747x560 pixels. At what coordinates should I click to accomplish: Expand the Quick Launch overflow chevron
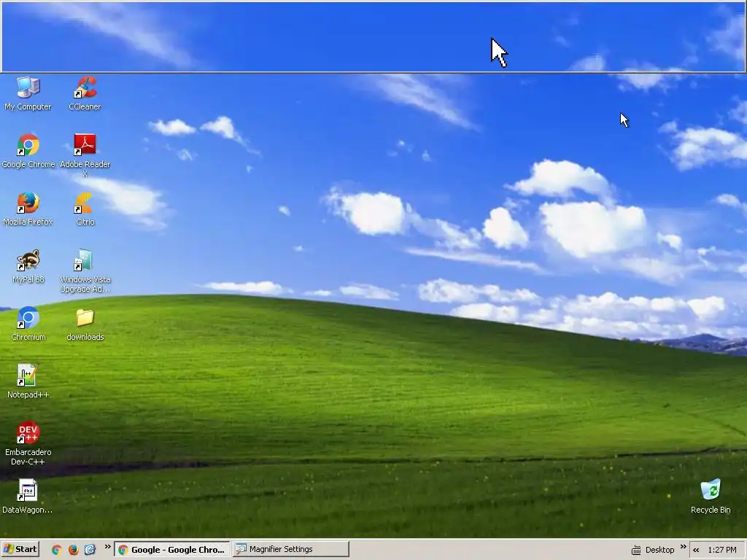(x=107, y=547)
